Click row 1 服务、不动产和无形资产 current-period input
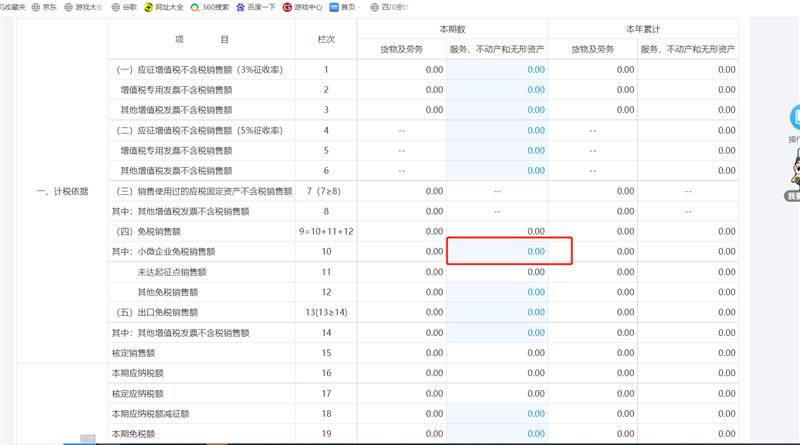 [497, 69]
